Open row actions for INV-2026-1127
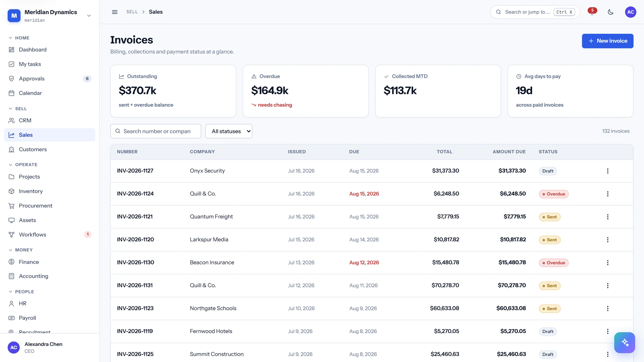Viewport: 644px width, 362px height. [x=608, y=171]
